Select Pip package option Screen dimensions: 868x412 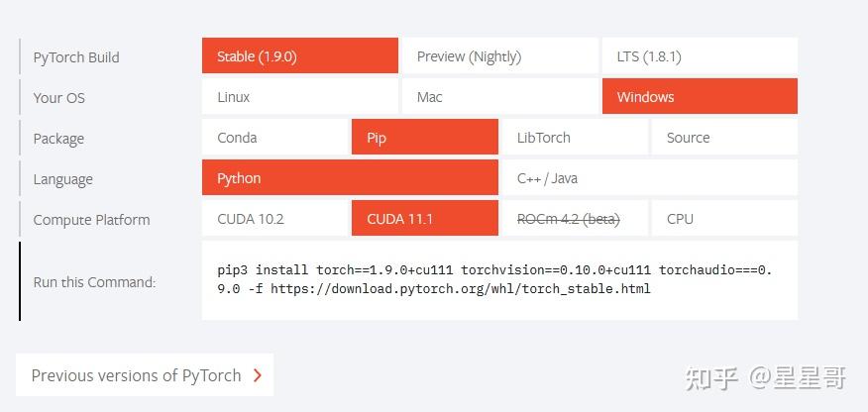tap(424, 138)
